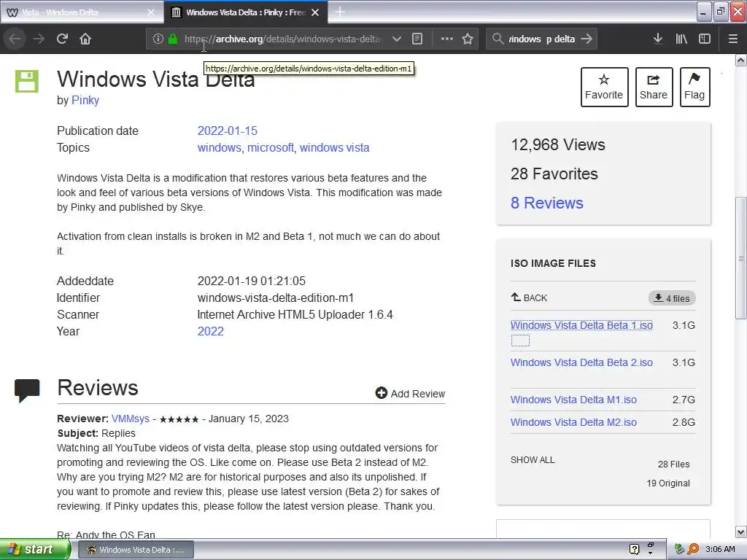This screenshot has width=747, height=560.
Task: Reload the current page
Action: 62,39
